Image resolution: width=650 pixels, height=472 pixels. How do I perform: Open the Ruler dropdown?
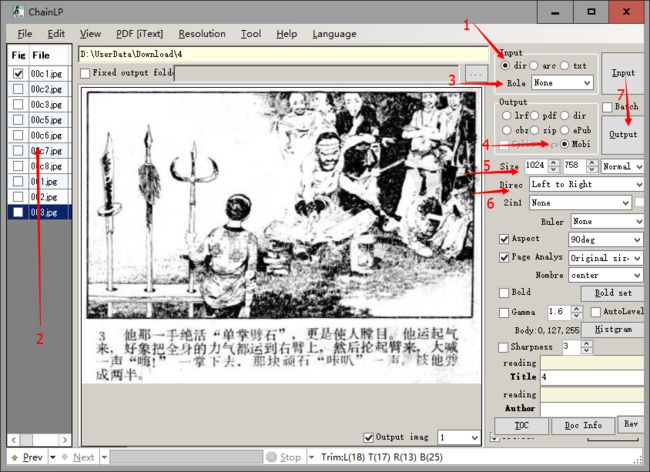(607, 222)
